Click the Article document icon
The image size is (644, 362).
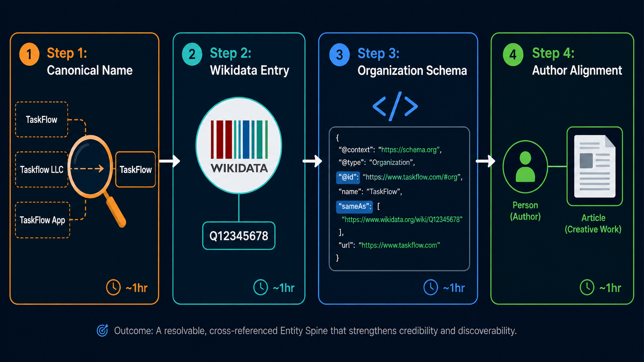[595, 166]
